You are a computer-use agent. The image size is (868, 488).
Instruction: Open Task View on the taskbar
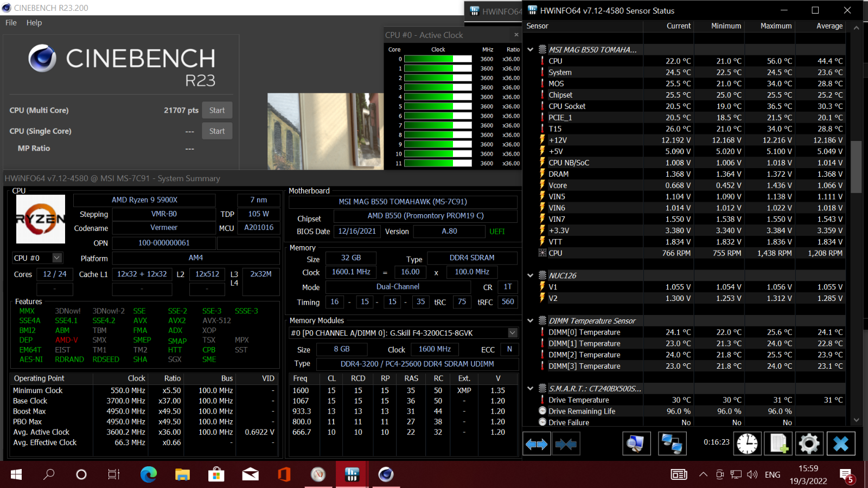pyautogui.click(x=114, y=474)
